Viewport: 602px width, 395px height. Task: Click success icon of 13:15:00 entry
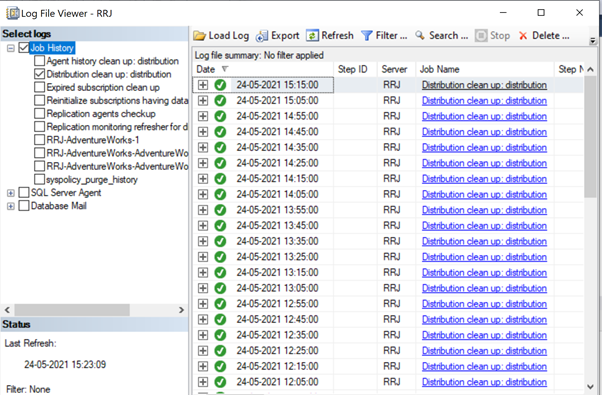pyautogui.click(x=220, y=273)
